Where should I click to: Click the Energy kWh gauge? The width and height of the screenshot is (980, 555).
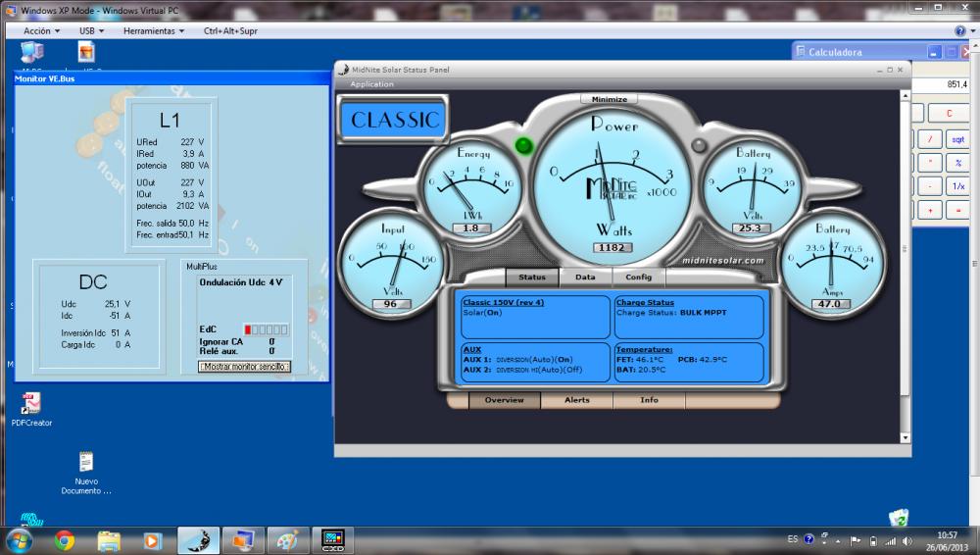pos(472,187)
